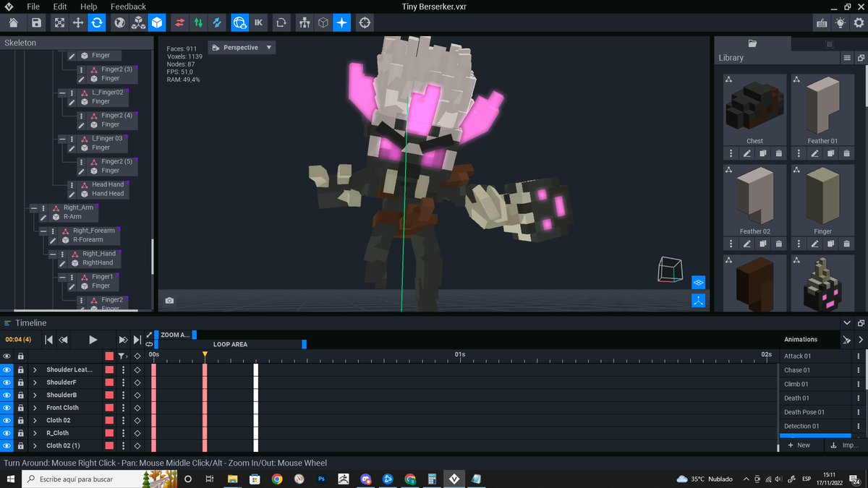The height and width of the screenshot is (488, 868).
Task: Expand the R_Cloth track chevron
Action: point(35,433)
